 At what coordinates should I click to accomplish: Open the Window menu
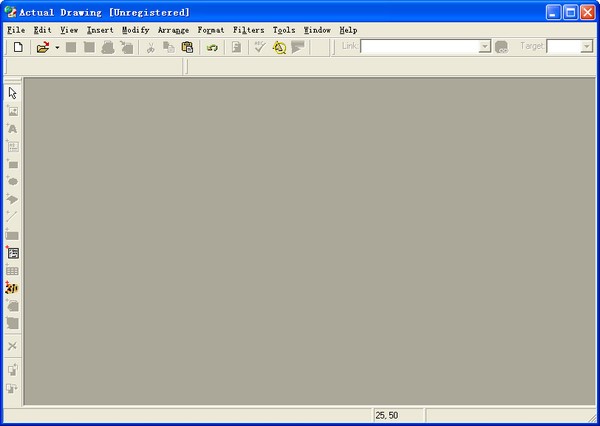tap(317, 30)
